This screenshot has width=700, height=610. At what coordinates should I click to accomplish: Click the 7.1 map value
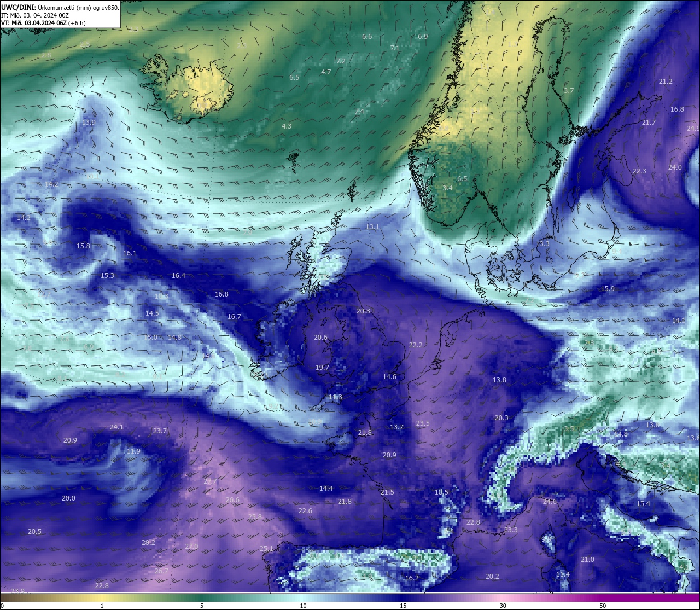click(x=395, y=48)
